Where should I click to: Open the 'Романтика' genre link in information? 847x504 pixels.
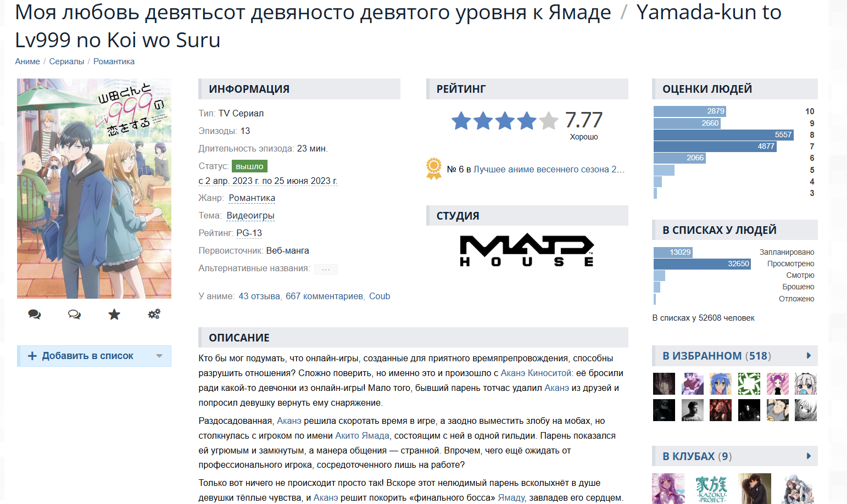252,198
